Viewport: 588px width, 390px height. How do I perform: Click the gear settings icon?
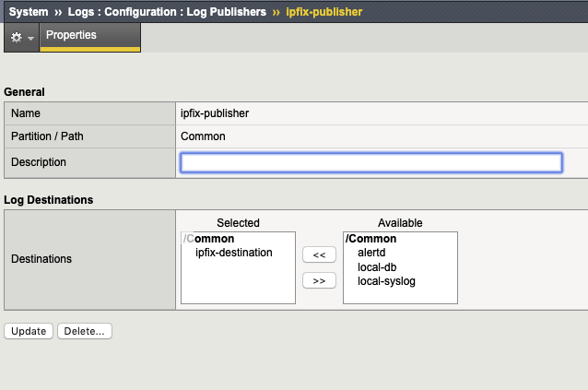pos(16,38)
